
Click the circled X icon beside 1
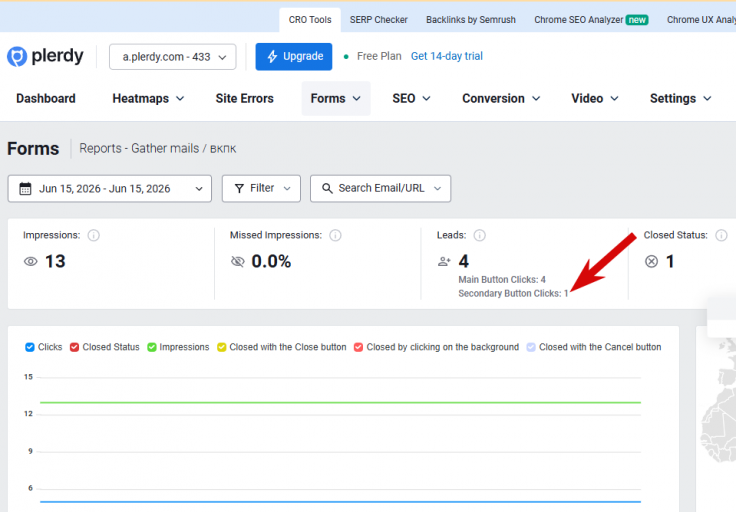tap(652, 261)
